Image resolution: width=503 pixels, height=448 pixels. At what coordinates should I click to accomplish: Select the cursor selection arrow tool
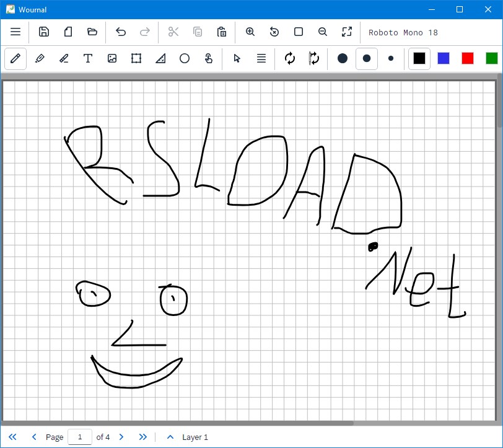pyautogui.click(x=237, y=58)
